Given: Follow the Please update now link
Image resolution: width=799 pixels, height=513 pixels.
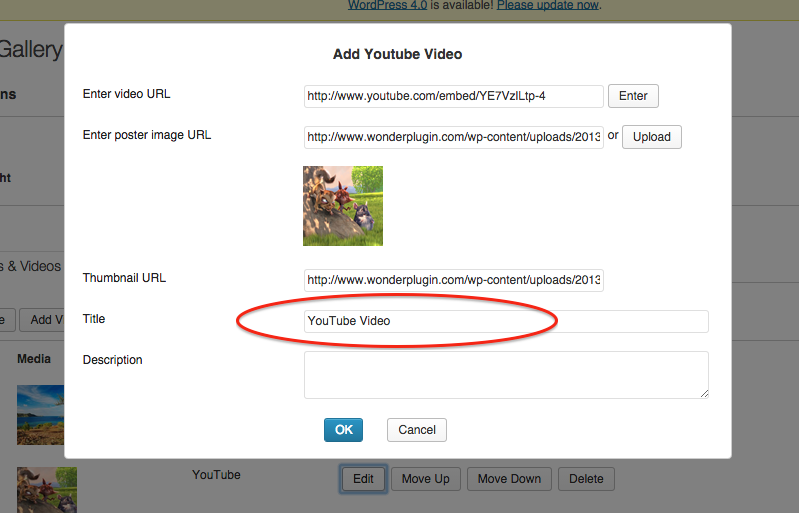Looking at the screenshot, I should point(548,5).
